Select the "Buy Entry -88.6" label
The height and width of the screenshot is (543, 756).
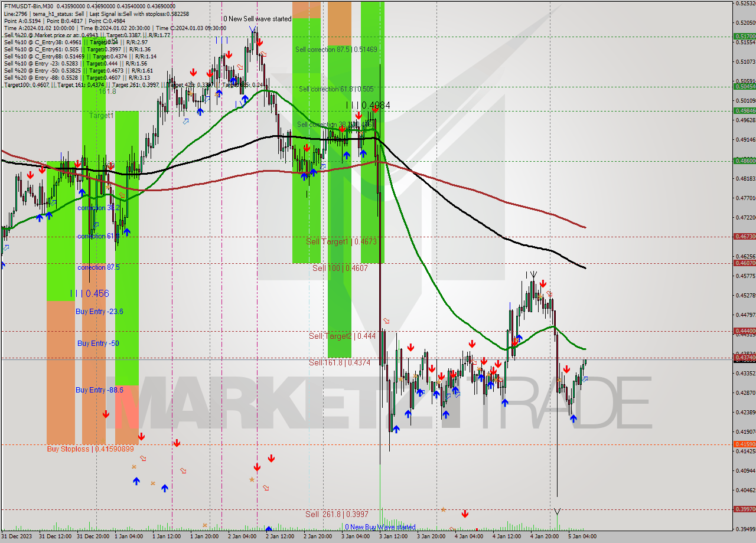99,390
